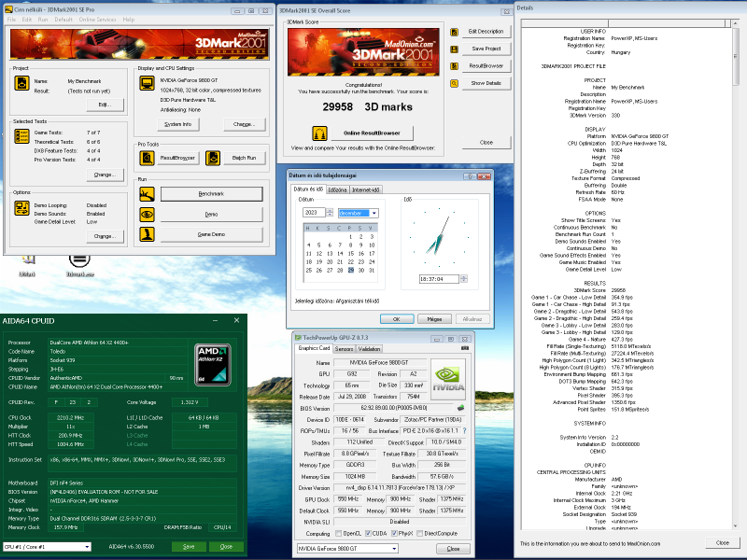Screen dimensions: 747x560
Task: Click the Edit Description icon in Overall Score
Action: [x=454, y=32]
